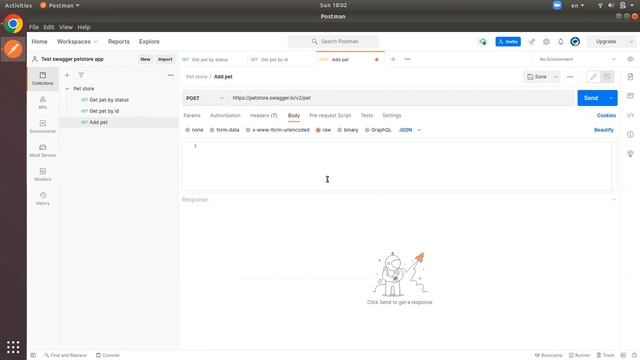The width and height of the screenshot is (640, 360).
Task: Open the Edit menu
Action: (x=49, y=27)
